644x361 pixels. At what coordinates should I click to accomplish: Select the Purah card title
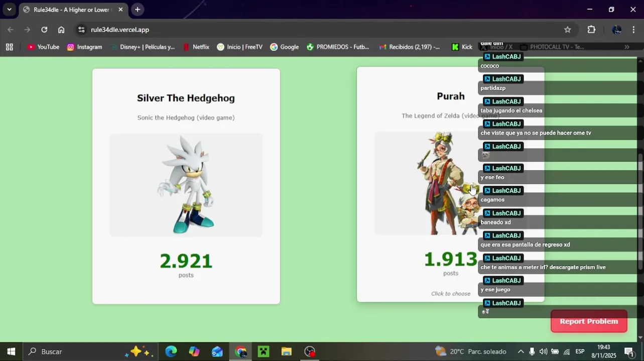[x=451, y=96]
